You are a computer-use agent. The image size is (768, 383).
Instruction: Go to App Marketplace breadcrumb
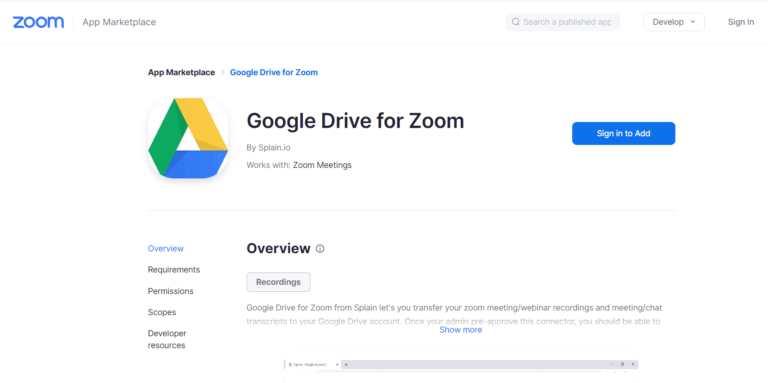coord(181,72)
